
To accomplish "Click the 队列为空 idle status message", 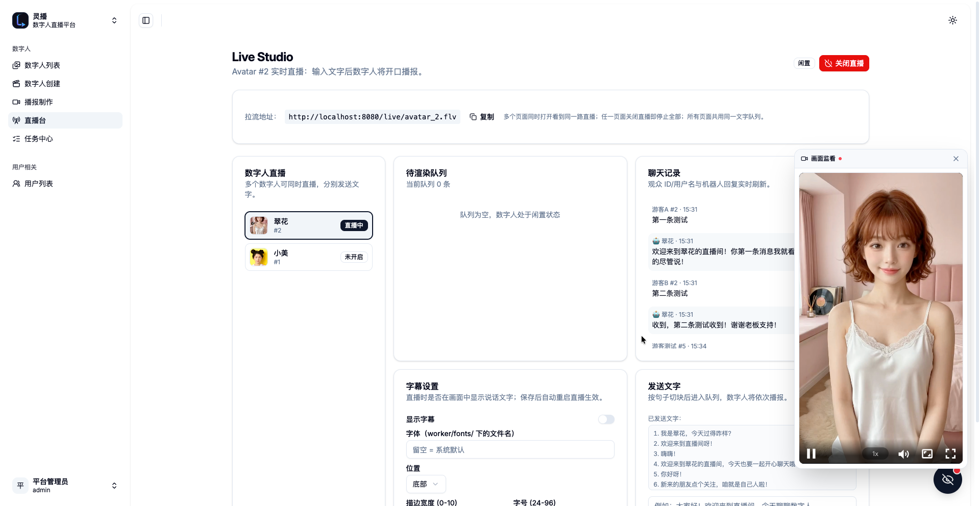I will pyautogui.click(x=510, y=215).
